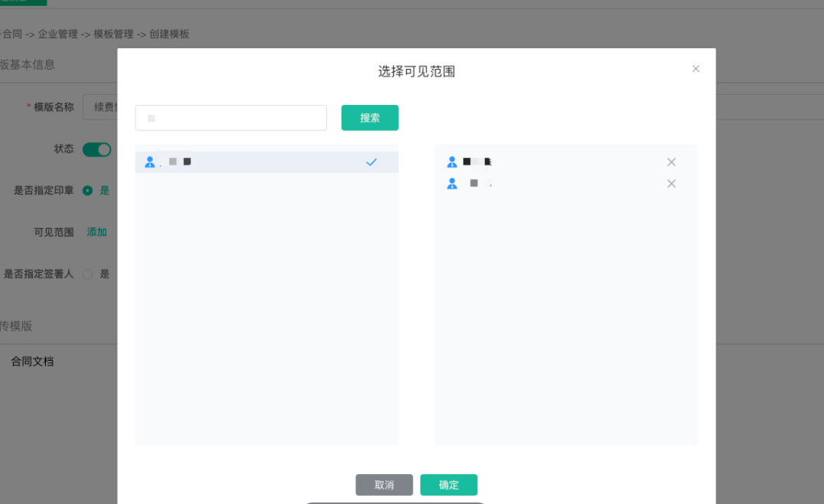Viewport: 824px width, 504px height.
Task: Click the second selected user's avatar icon
Action: click(x=452, y=184)
